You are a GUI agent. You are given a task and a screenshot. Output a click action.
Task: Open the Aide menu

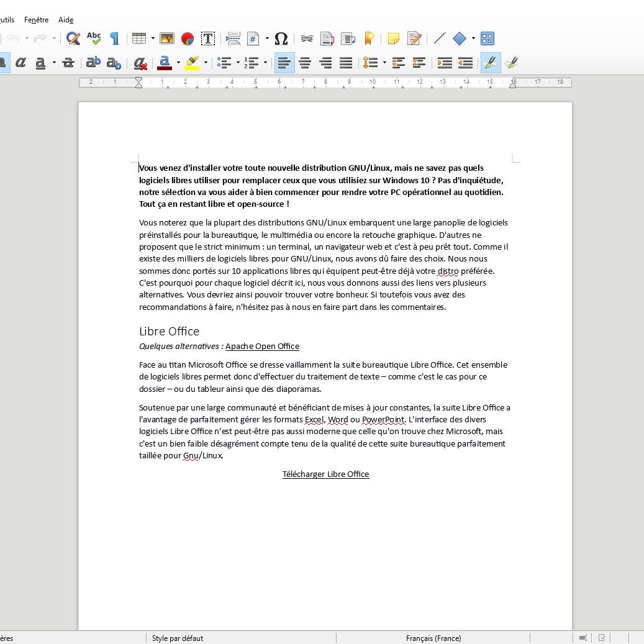click(x=66, y=20)
